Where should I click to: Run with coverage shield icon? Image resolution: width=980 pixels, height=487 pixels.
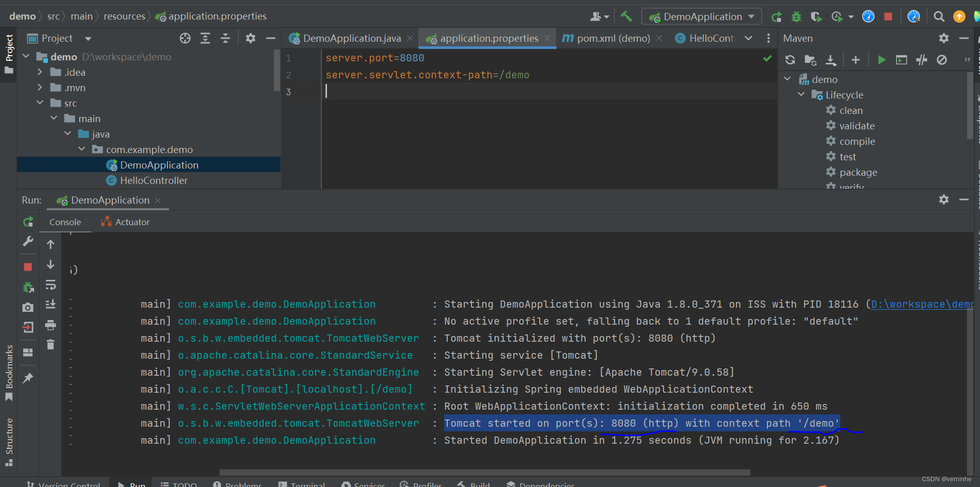pyautogui.click(x=816, y=16)
